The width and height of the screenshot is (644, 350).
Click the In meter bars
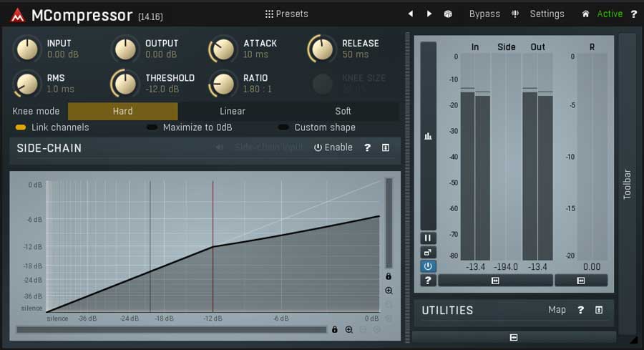(475, 157)
